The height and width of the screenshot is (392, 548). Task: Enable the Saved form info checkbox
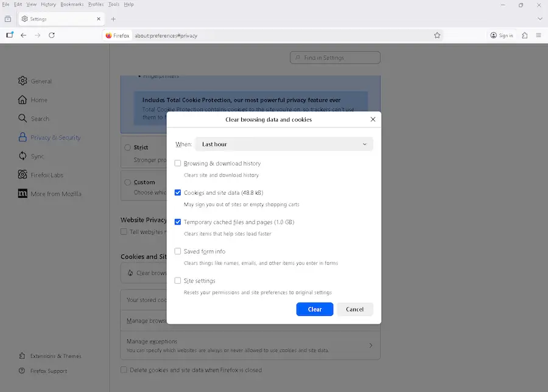click(x=177, y=251)
